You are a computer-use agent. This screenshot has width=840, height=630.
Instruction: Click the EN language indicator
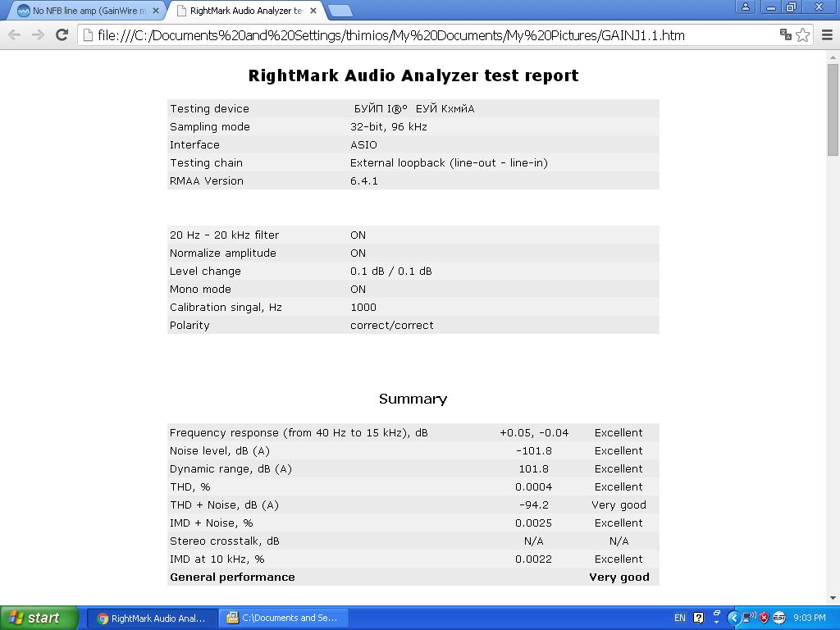(679, 619)
